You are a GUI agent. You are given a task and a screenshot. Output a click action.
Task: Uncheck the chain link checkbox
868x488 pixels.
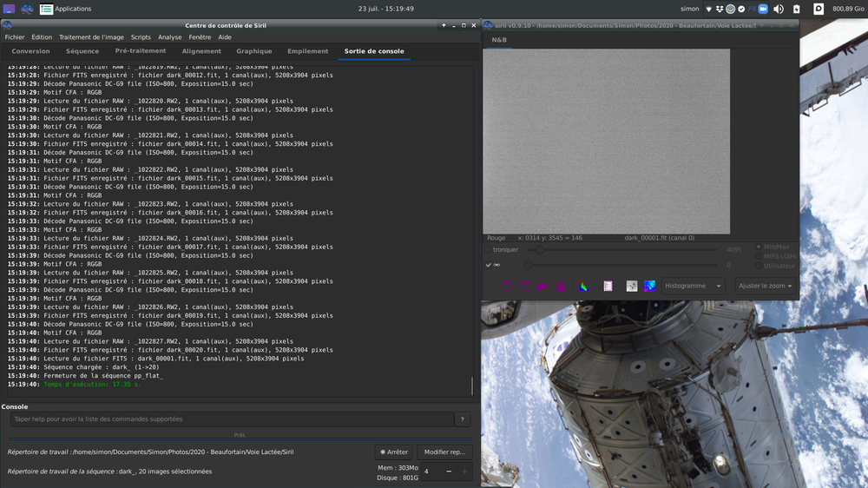click(489, 265)
